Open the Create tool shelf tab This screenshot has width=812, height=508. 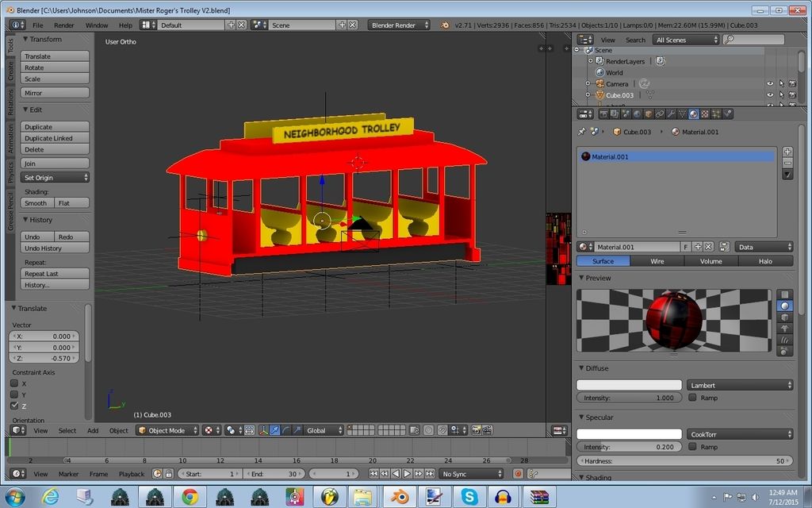[x=10, y=70]
